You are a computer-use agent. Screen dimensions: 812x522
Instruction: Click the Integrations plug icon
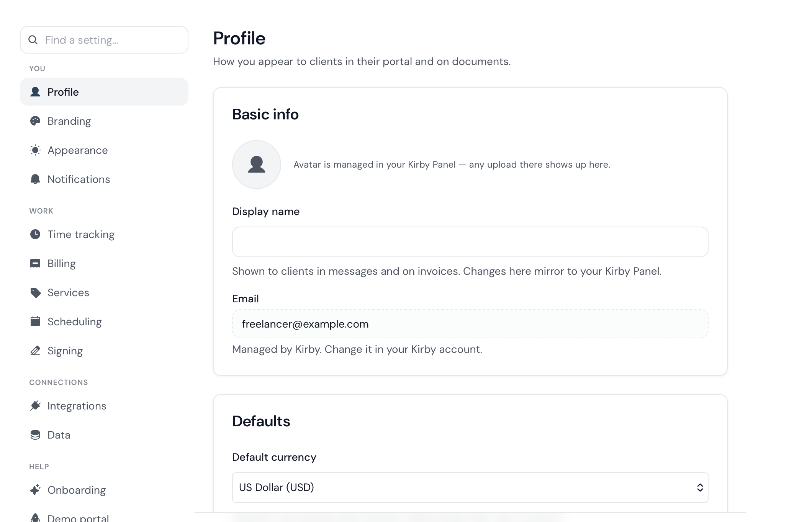click(x=35, y=406)
